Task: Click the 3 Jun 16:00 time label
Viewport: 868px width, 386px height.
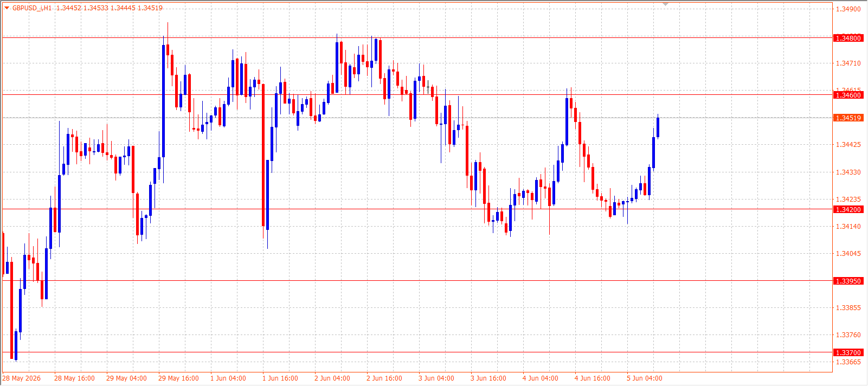Action: [x=488, y=378]
